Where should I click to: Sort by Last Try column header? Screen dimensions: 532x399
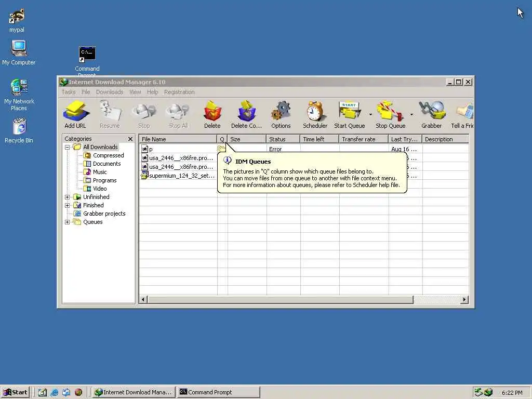(405, 139)
